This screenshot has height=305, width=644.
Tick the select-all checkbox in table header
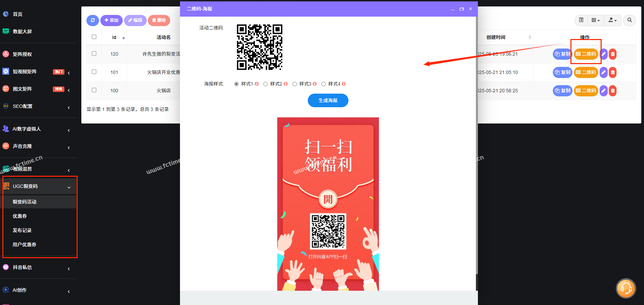(94, 37)
